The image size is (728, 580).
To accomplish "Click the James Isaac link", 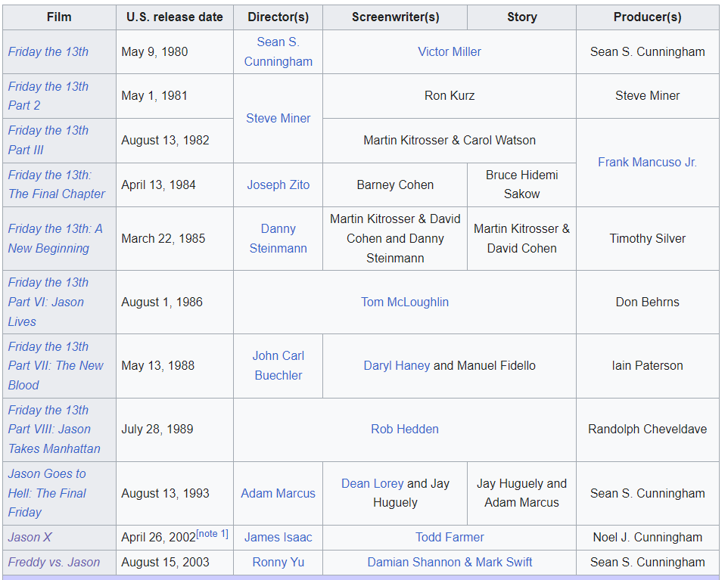I will (278, 538).
